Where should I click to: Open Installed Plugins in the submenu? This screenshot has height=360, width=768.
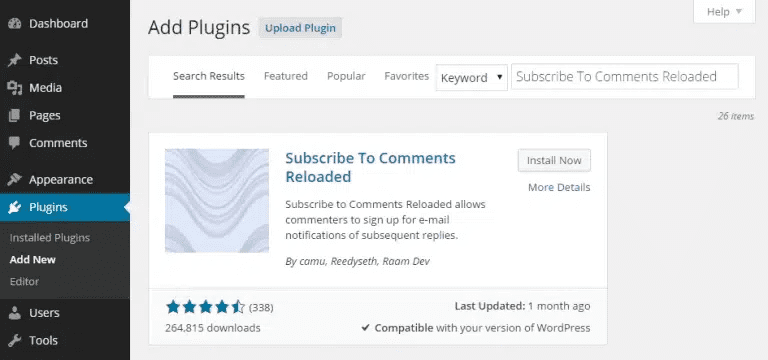point(49,238)
